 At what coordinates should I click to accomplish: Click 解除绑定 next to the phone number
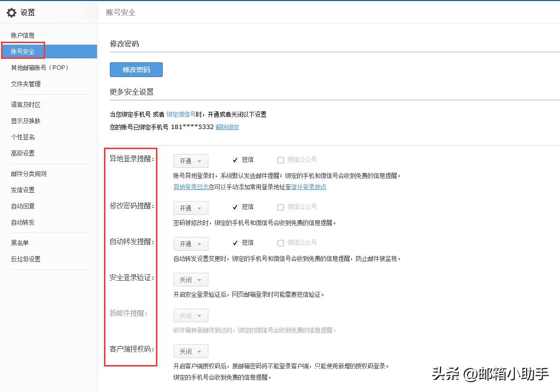pos(228,127)
